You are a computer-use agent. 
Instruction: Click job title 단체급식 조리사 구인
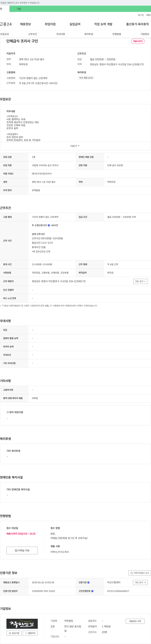22,41
